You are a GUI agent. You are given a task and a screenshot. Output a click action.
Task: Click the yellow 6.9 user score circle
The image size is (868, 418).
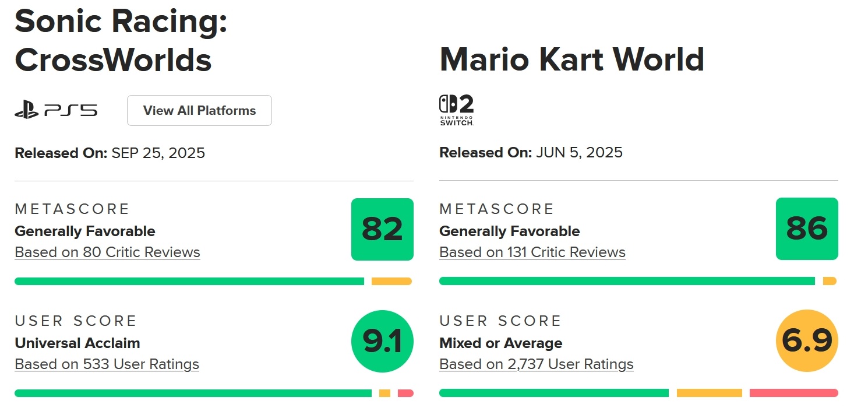coord(807,342)
